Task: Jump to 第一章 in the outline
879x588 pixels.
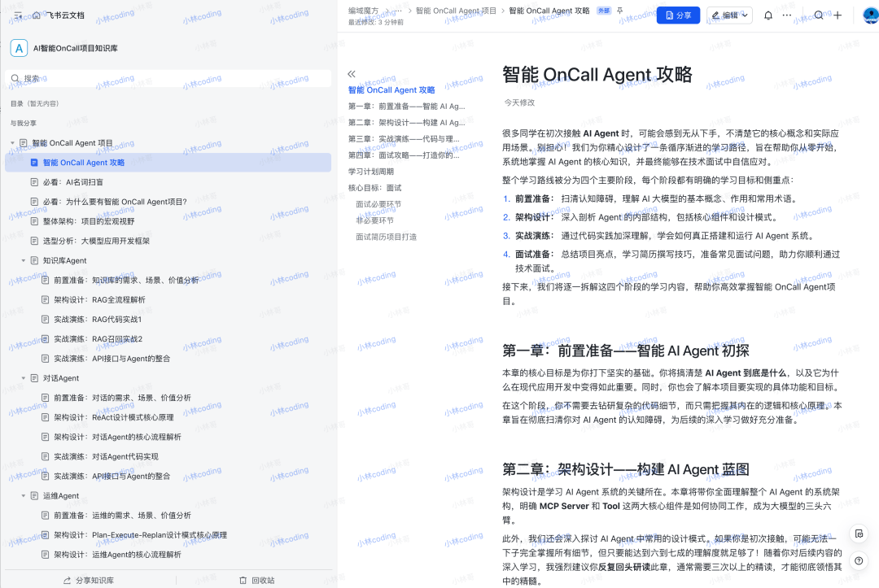Action: click(406, 107)
